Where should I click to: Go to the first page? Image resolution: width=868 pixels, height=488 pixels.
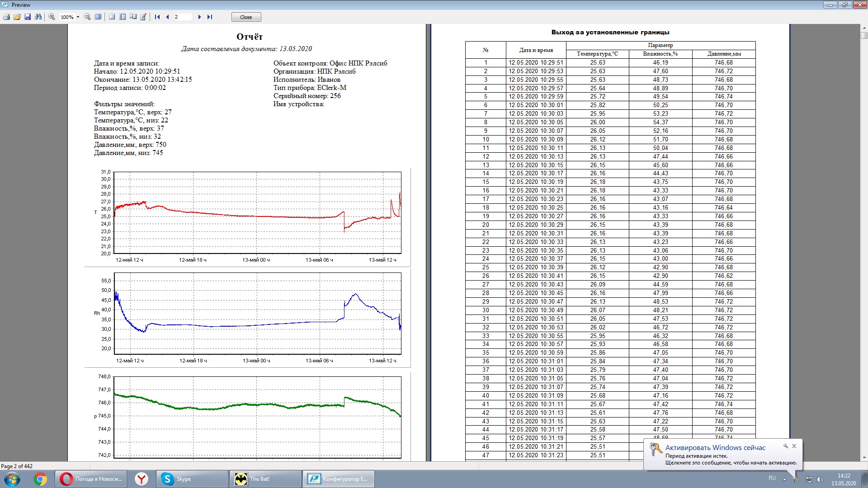pyautogui.click(x=157, y=17)
